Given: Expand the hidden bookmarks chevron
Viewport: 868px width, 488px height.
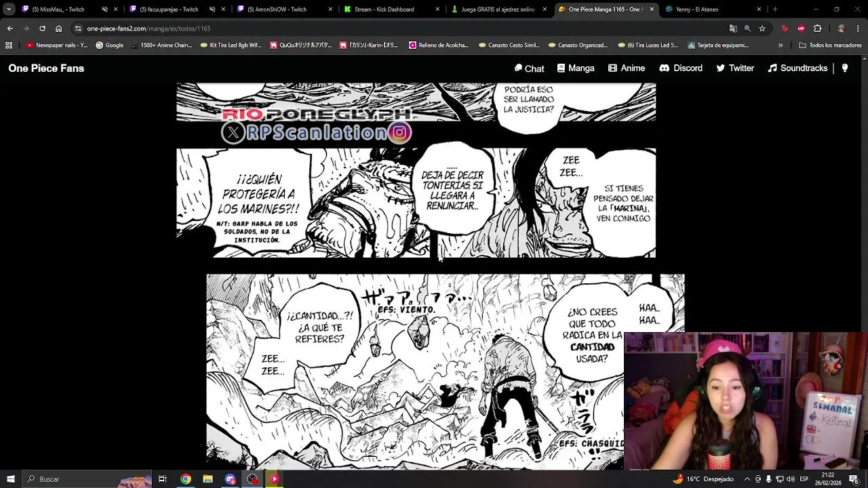Looking at the screenshot, I should point(781,45).
